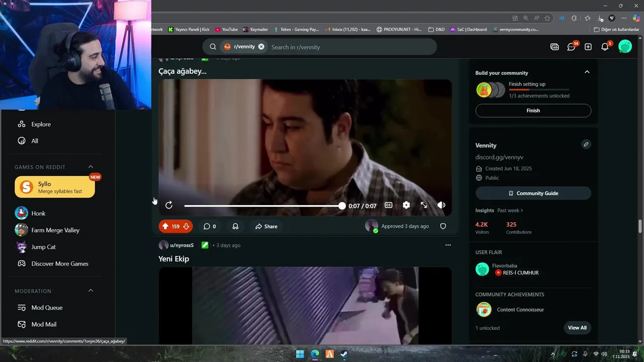Open the video player settings gear
The width and height of the screenshot is (644, 362).
pyautogui.click(x=406, y=205)
